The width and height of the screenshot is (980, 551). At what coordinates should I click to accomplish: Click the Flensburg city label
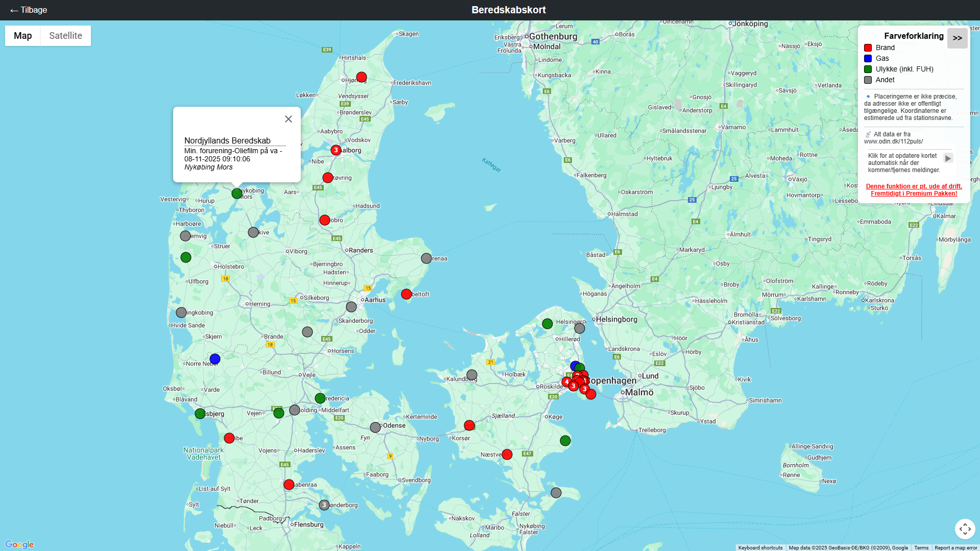(x=308, y=524)
